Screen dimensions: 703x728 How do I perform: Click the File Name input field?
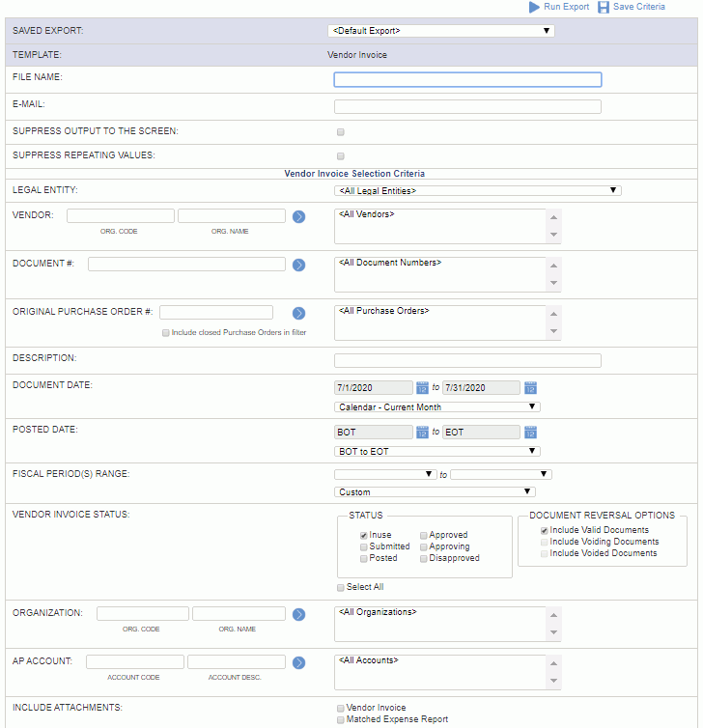[467, 79]
